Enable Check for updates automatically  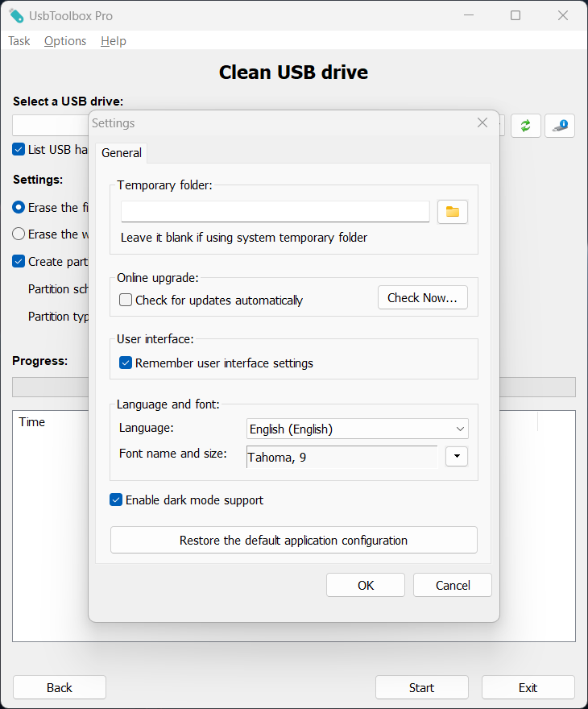(126, 301)
